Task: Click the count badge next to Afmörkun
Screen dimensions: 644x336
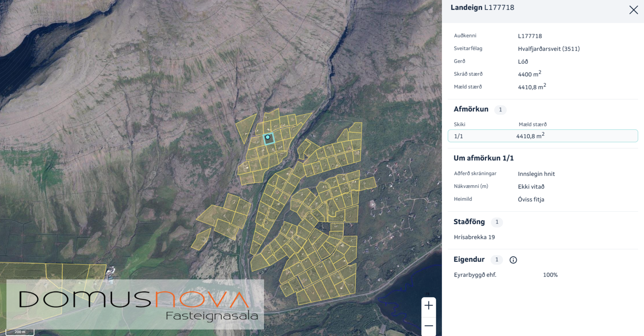Action: point(500,110)
